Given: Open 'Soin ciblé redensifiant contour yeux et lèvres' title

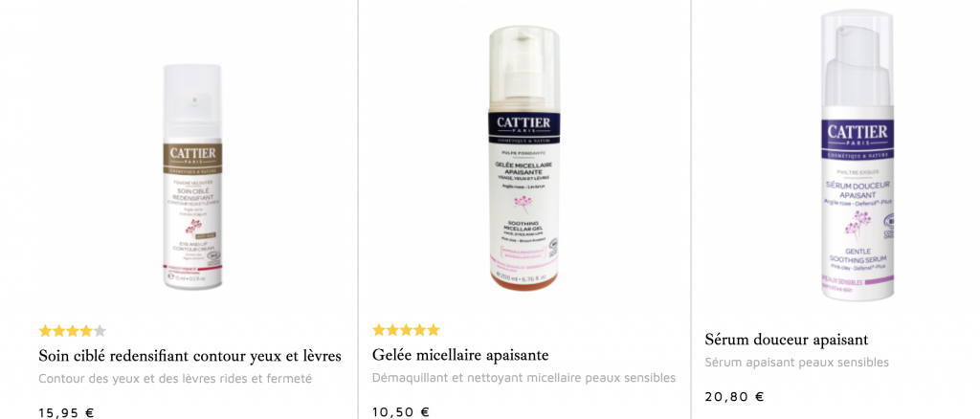Looking at the screenshot, I should 190,357.
